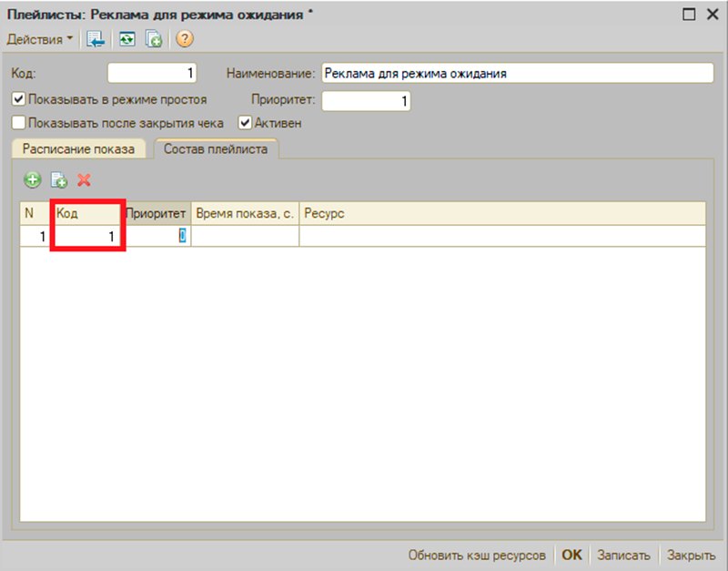The width and height of the screenshot is (728, 571).
Task: Enable 'Показывать после закрытия чека' checkbox
Action: [x=18, y=123]
